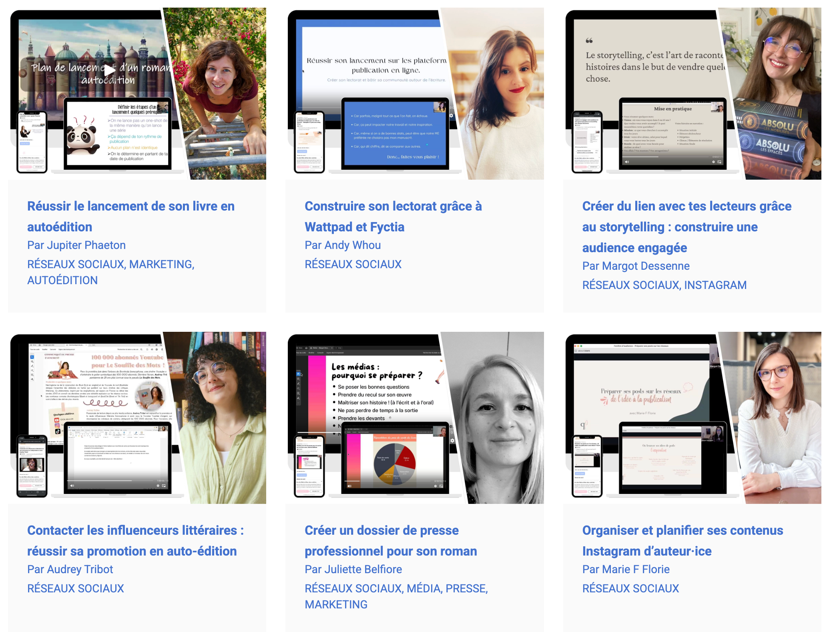
Task: Select the INSTAGRAM category tag
Action: (x=715, y=285)
